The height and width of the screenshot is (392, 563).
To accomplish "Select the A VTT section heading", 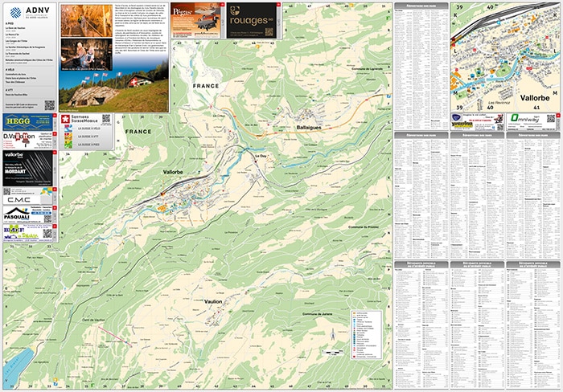I will [10, 91].
